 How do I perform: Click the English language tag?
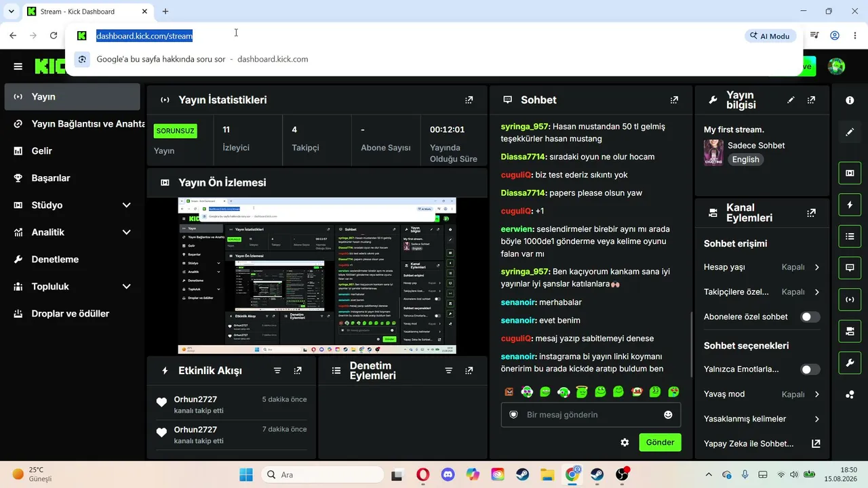[x=745, y=159]
